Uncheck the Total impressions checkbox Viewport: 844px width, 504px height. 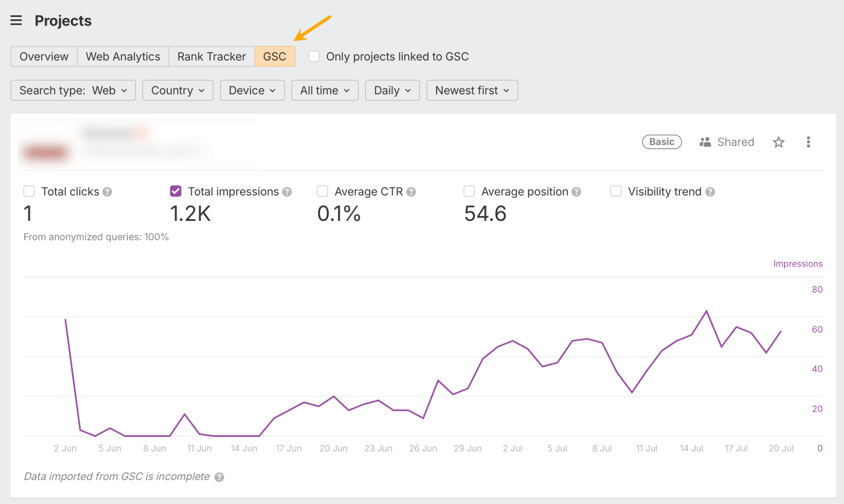pos(176,191)
